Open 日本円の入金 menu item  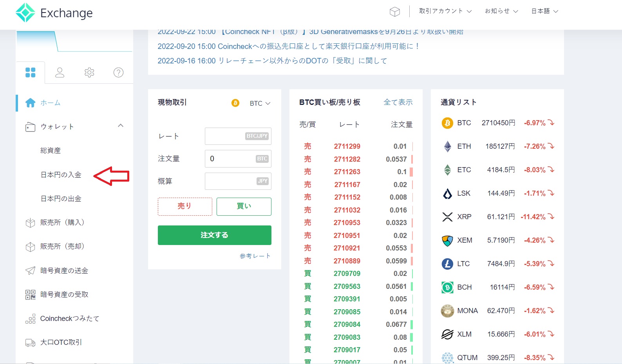click(x=61, y=175)
